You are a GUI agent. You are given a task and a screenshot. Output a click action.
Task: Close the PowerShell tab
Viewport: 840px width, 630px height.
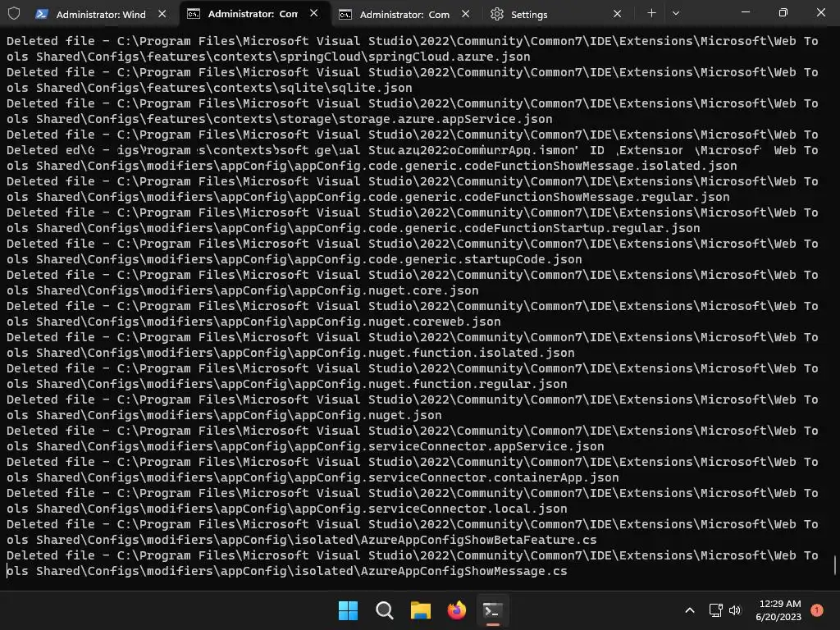pos(162,15)
